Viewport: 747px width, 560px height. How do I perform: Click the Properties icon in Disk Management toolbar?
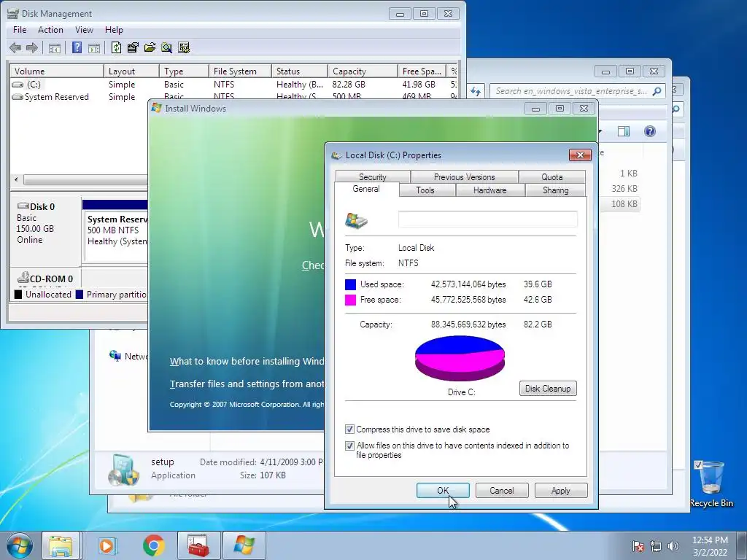133,47
